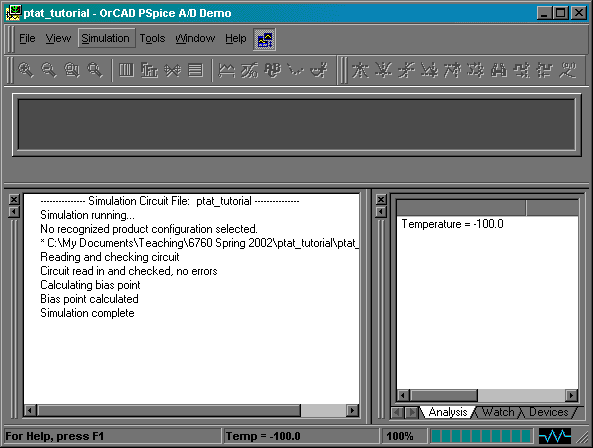Click the view simulation results icon
The width and height of the screenshot is (593, 448).
click(x=264, y=39)
